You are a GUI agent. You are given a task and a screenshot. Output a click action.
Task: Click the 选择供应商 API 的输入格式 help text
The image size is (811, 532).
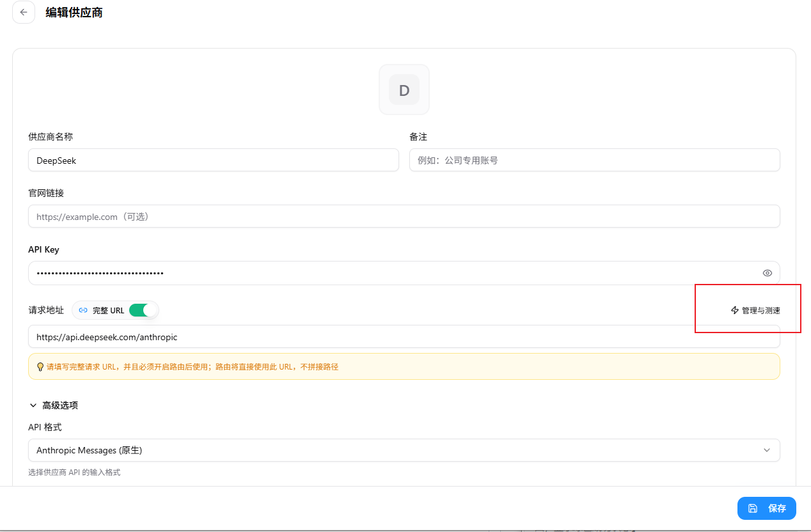tap(74, 473)
